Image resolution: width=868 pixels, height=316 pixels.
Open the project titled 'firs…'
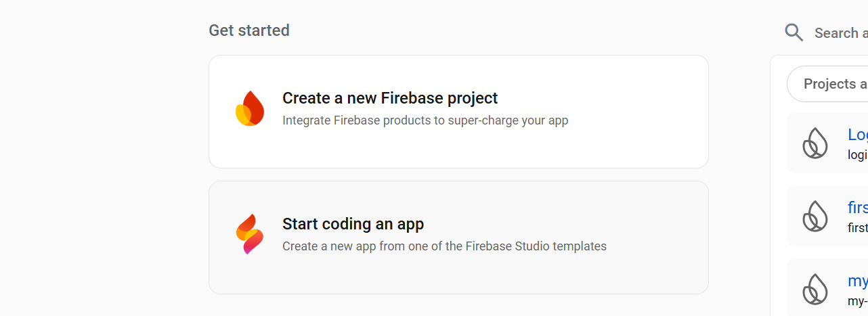(x=857, y=207)
